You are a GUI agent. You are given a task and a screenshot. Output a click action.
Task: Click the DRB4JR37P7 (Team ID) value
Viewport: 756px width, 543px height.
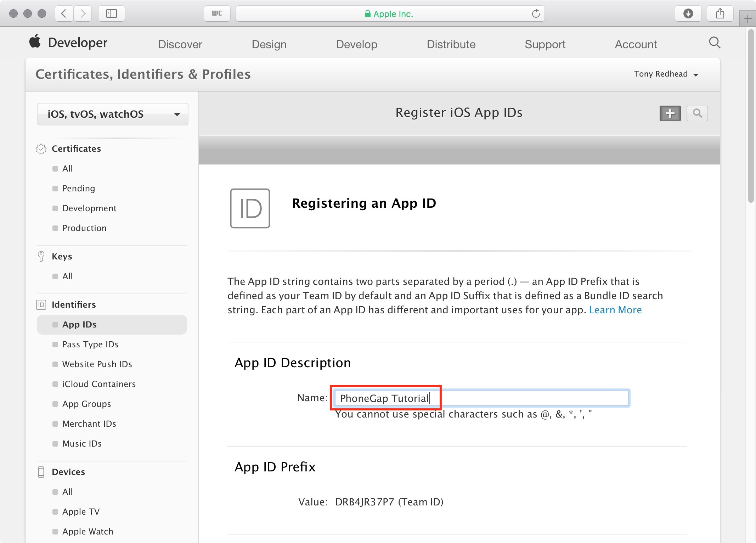[x=389, y=502]
